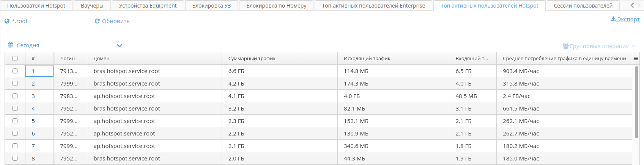
Task: Check the checkbox for row 3
Action: [15, 96]
